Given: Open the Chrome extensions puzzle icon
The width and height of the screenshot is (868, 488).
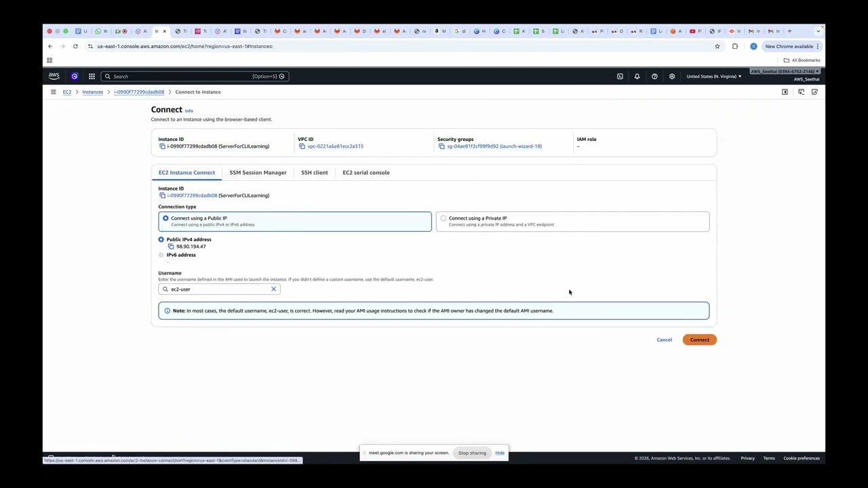Looking at the screenshot, I should (734, 46).
